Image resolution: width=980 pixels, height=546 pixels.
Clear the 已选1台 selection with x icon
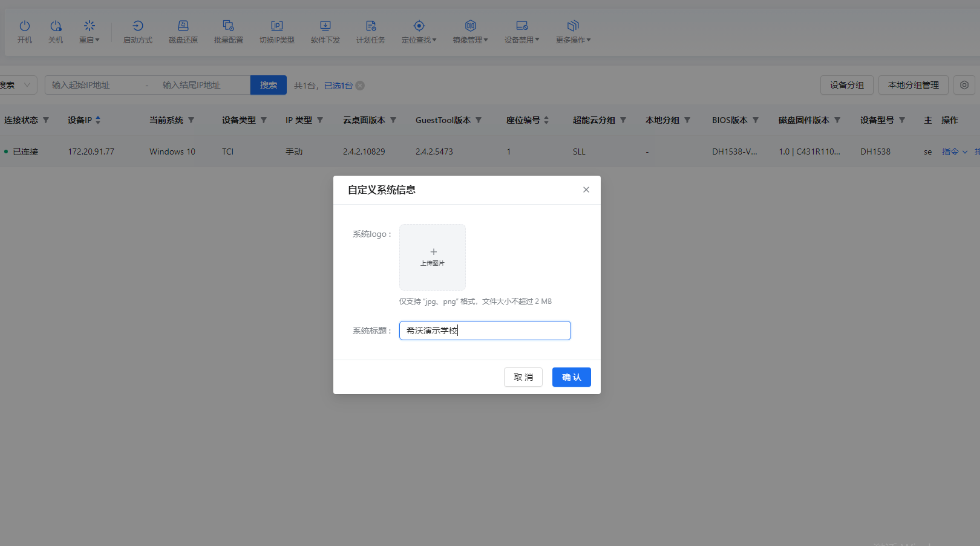(x=360, y=86)
